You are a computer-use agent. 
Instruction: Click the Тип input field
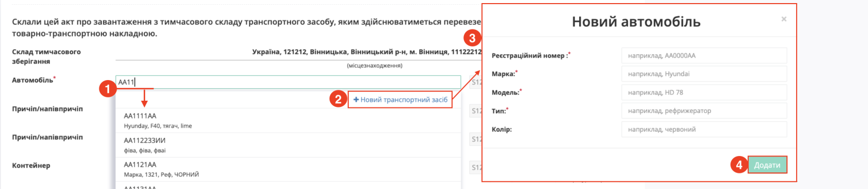coord(704,111)
